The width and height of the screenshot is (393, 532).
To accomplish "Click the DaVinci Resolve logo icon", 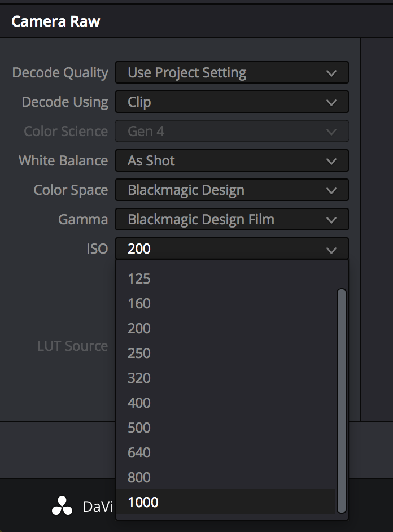I will pos(63,506).
